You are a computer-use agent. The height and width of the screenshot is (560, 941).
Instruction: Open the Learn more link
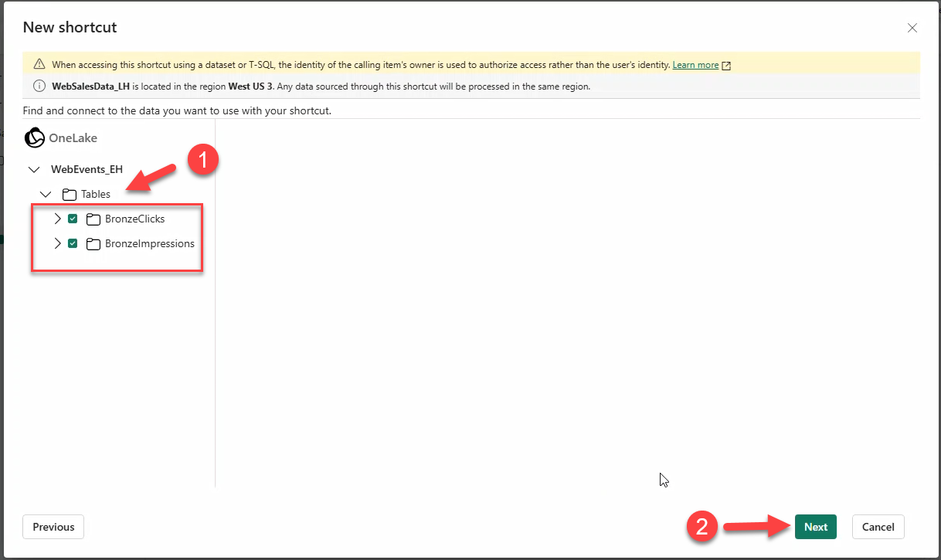pyautogui.click(x=695, y=66)
